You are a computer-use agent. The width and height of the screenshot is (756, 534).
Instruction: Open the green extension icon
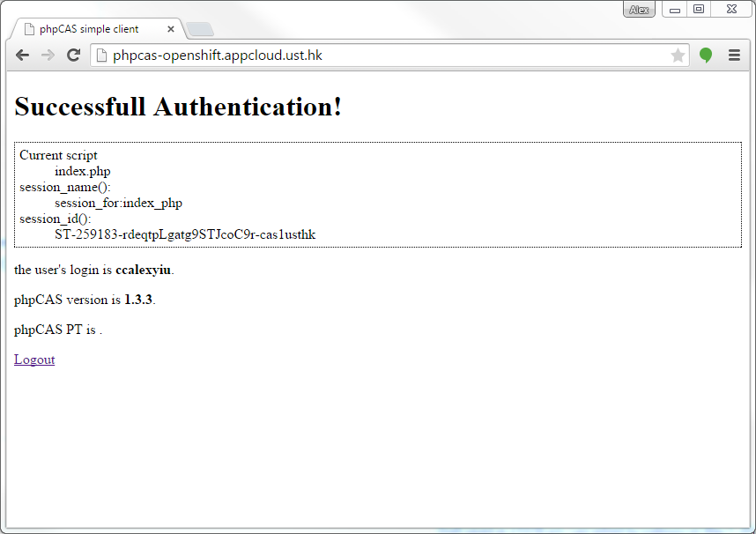(x=706, y=56)
